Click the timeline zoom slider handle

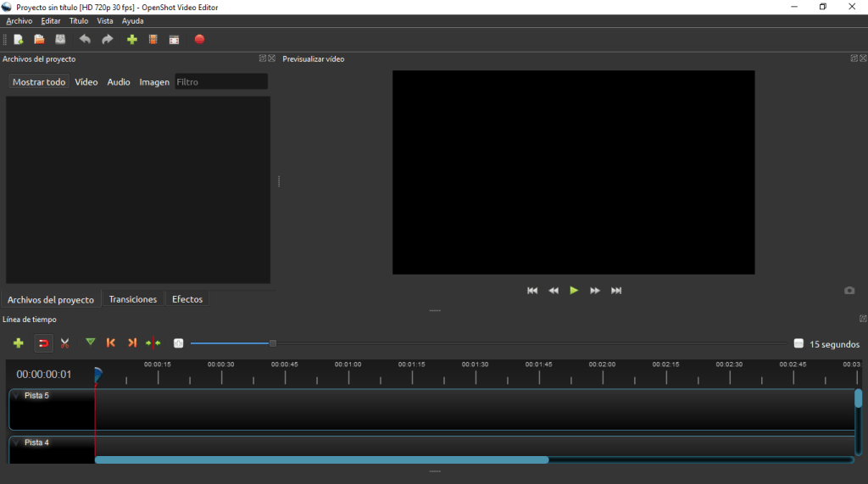pos(272,343)
